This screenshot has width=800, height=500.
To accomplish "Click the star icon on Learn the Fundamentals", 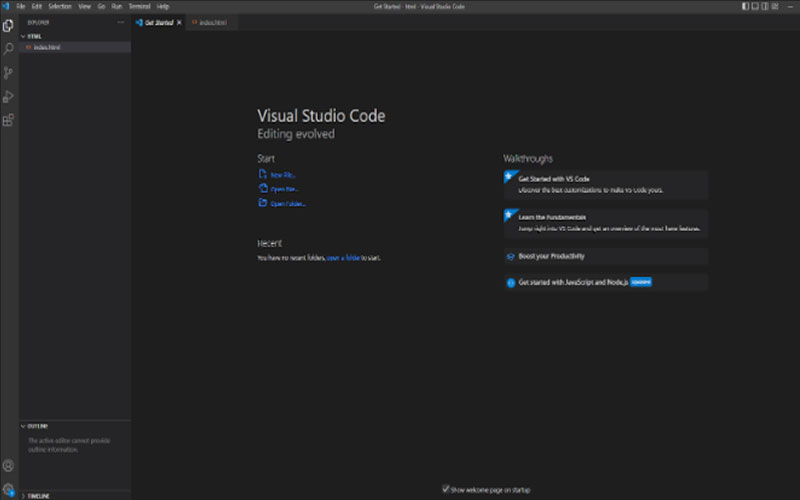I will coord(509,214).
